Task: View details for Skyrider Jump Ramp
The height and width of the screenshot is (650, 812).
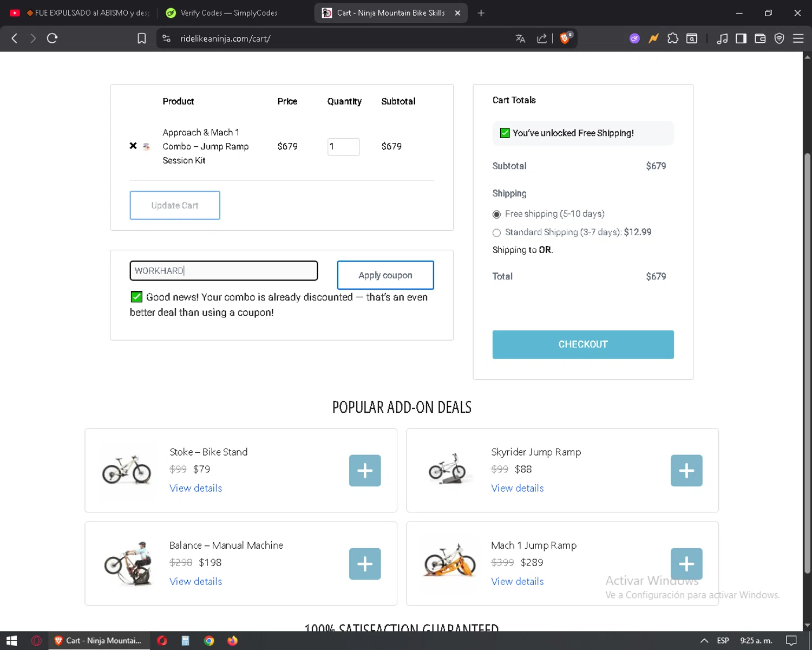Action: point(518,488)
